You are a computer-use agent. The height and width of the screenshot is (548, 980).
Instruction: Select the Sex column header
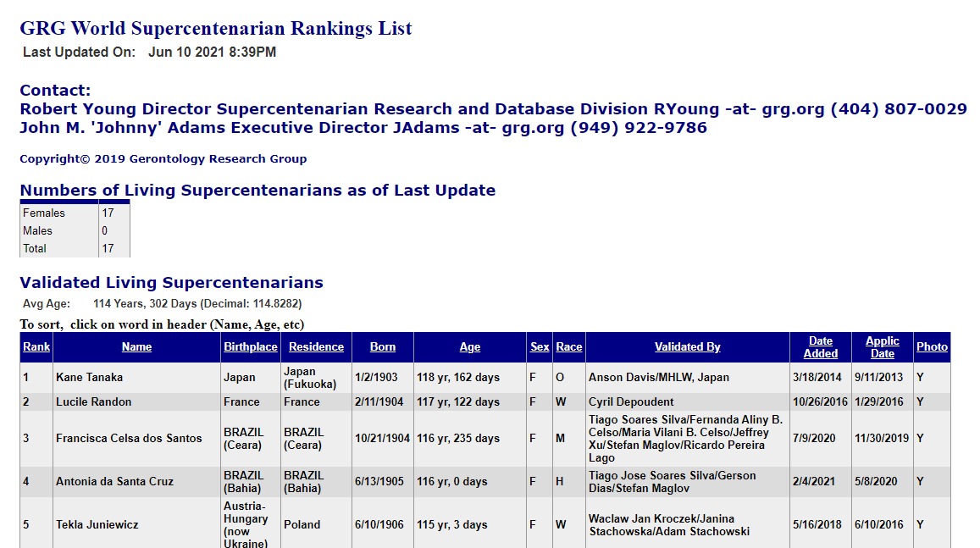click(x=540, y=346)
